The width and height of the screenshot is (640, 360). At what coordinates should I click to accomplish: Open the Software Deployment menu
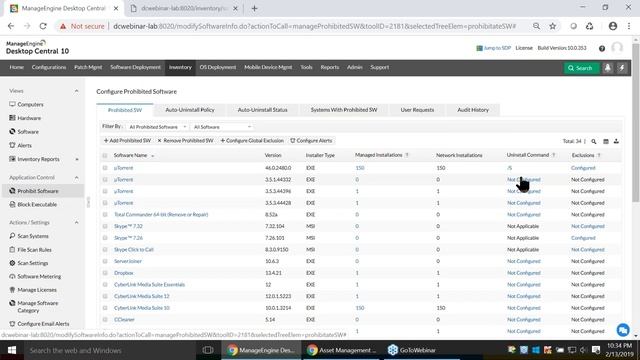pos(136,67)
